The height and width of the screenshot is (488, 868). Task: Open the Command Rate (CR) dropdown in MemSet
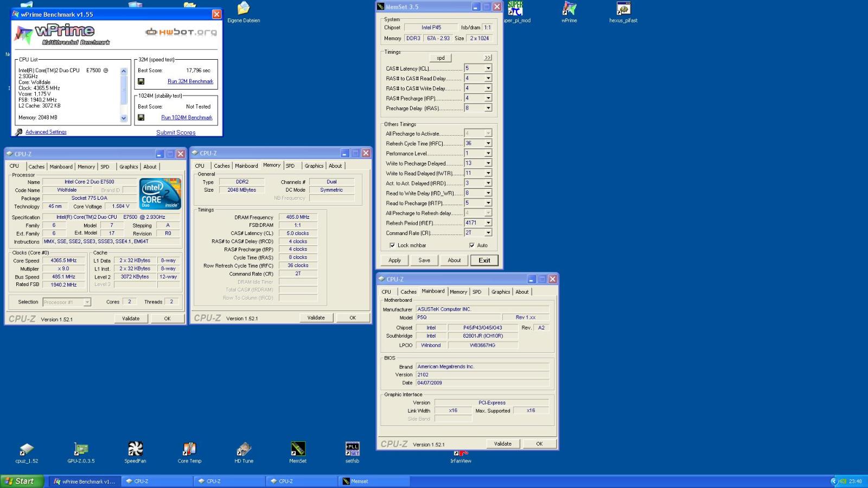click(488, 232)
